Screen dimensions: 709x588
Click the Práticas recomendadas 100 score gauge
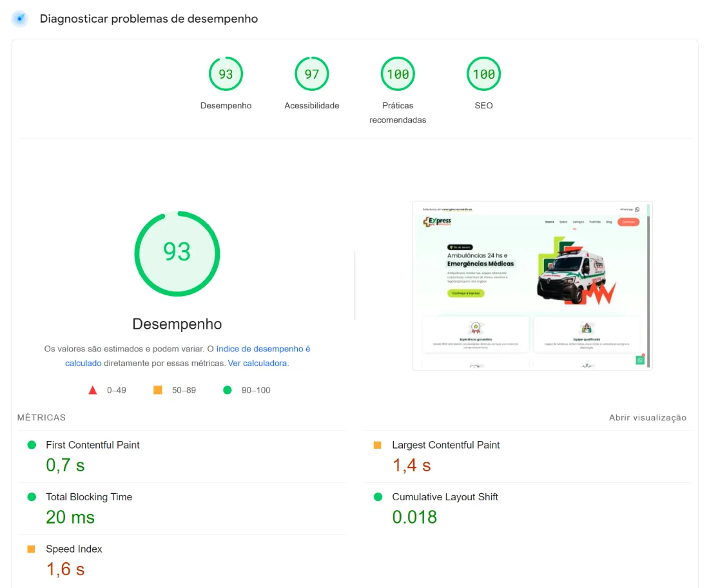pyautogui.click(x=398, y=74)
